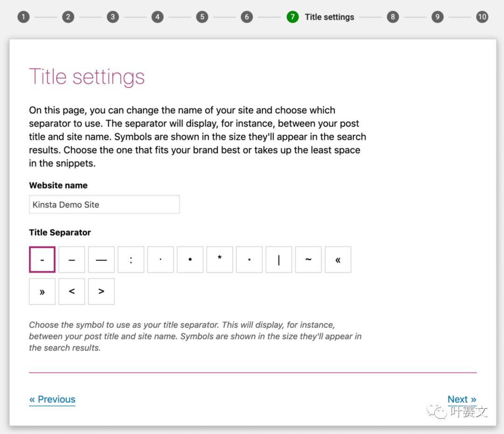Skip ahead to step 8
The image size is (504, 434).
coord(392,17)
